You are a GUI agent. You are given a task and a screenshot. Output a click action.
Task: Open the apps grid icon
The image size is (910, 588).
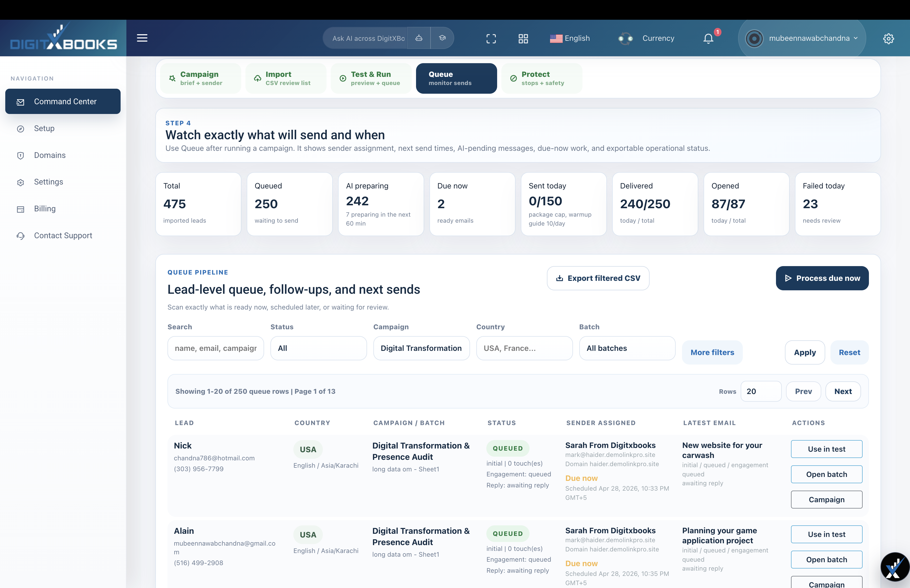(523, 38)
